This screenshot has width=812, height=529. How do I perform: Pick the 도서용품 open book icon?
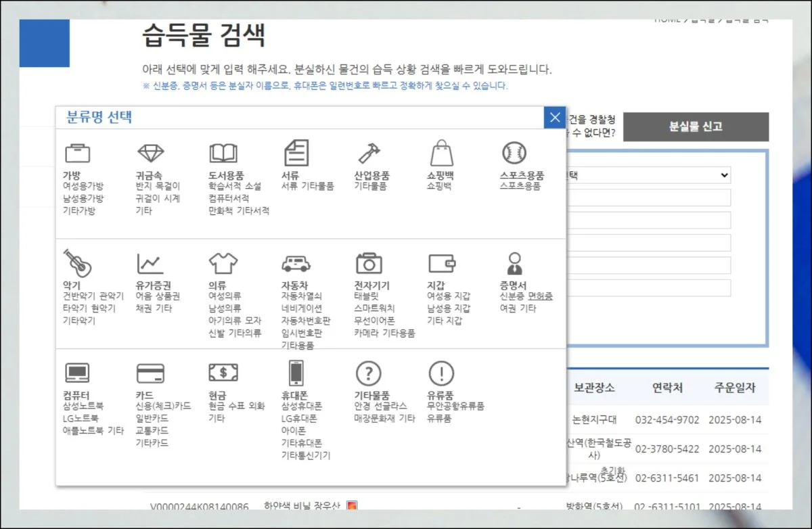point(223,152)
